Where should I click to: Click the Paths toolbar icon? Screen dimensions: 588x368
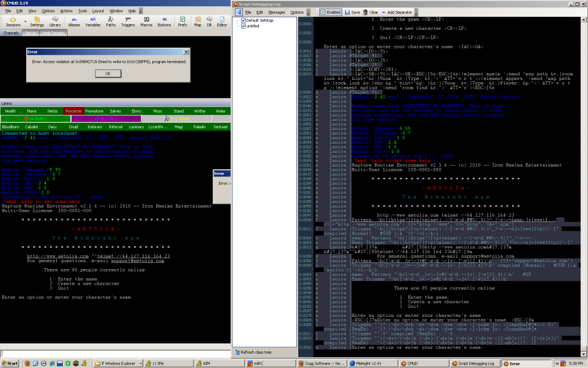pos(110,21)
